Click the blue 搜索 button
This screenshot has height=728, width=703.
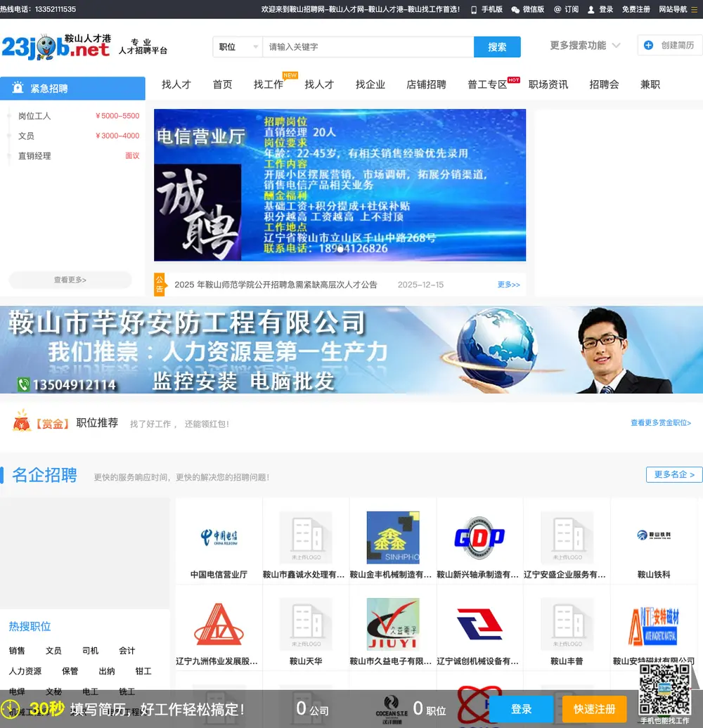(497, 47)
